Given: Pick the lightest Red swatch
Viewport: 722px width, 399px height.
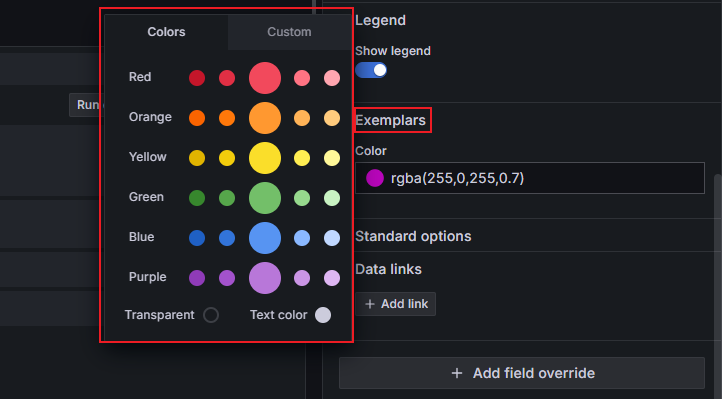Looking at the screenshot, I should click(332, 78).
